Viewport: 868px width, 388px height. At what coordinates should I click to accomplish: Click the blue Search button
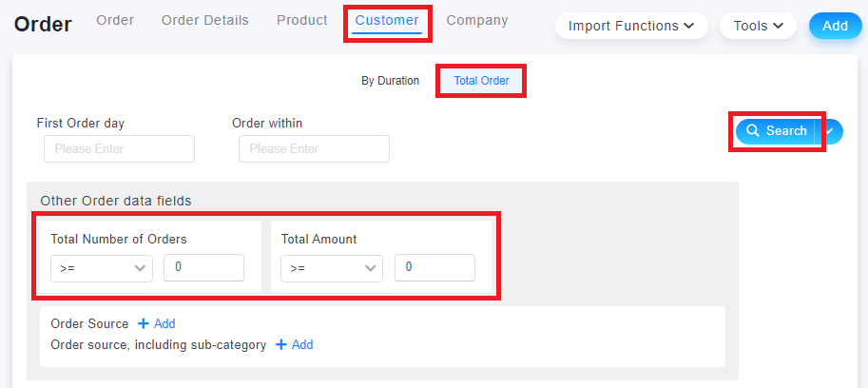pos(775,131)
